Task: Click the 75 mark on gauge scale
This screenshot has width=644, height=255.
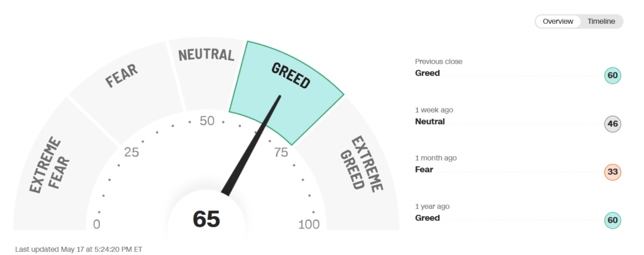Action: [281, 152]
